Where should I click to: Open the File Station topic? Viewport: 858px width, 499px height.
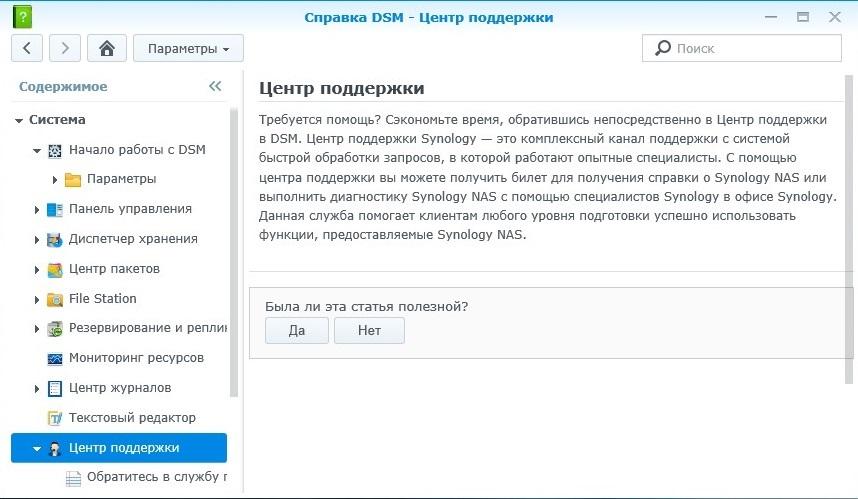coord(103,299)
